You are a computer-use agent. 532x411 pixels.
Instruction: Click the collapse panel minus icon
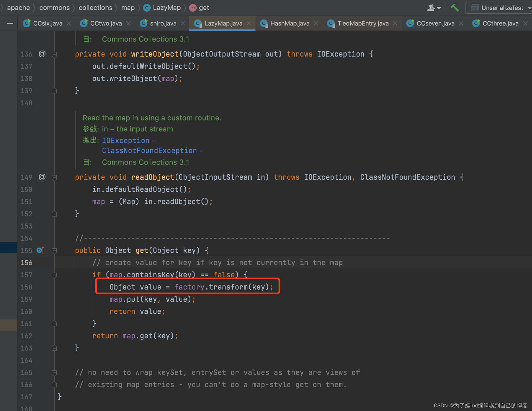pos(10,24)
